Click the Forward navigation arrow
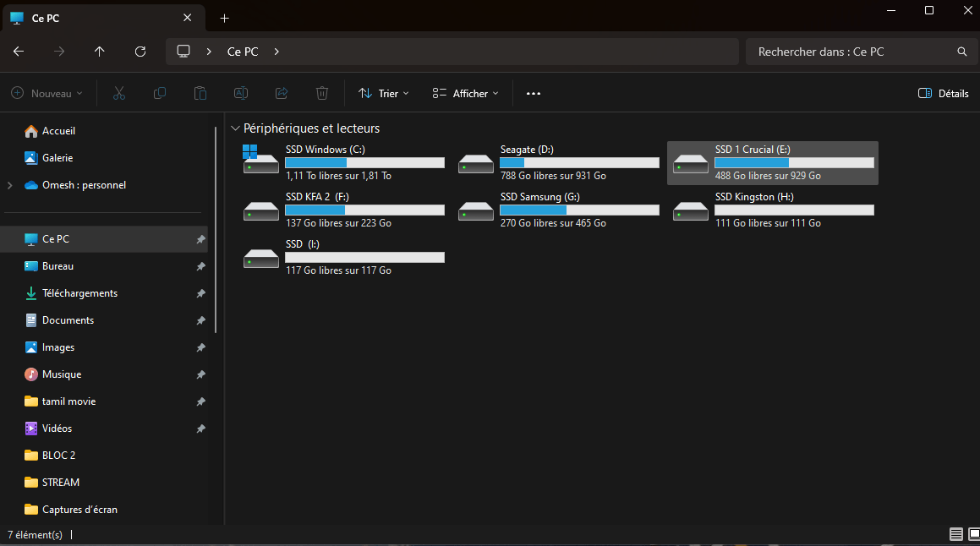 [x=59, y=52]
